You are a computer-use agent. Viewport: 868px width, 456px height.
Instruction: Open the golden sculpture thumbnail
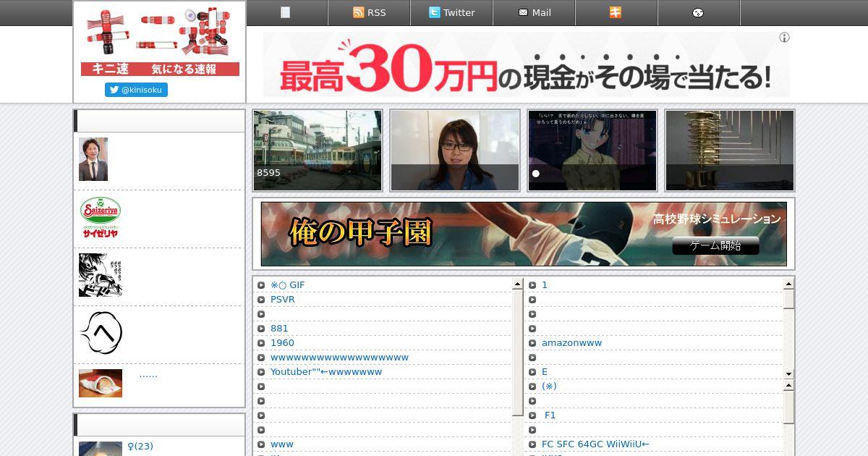(x=730, y=151)
